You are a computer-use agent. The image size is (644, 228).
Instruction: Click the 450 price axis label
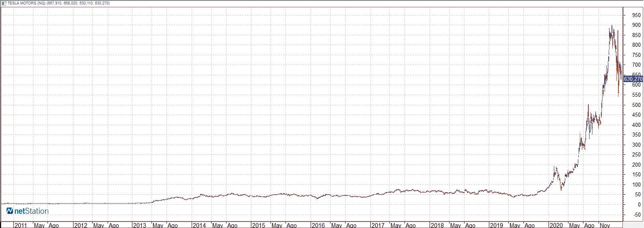pyautogui.click(x=637, y=115)
